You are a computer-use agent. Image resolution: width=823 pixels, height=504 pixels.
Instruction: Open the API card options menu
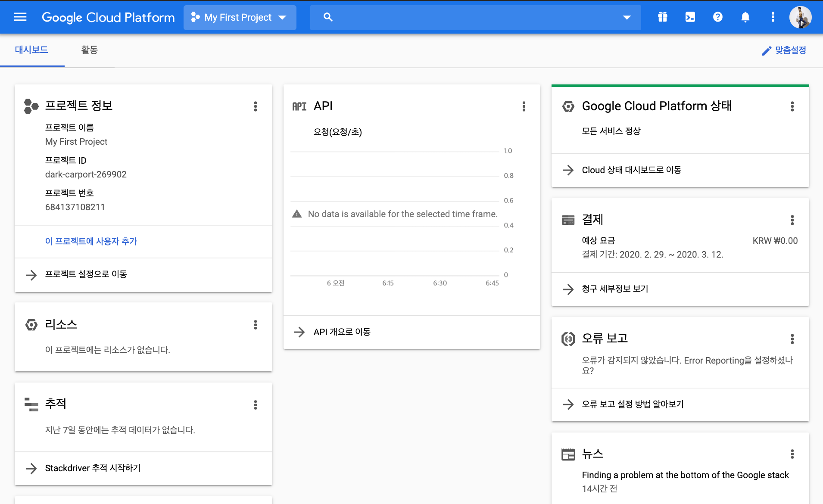[524, 106]
